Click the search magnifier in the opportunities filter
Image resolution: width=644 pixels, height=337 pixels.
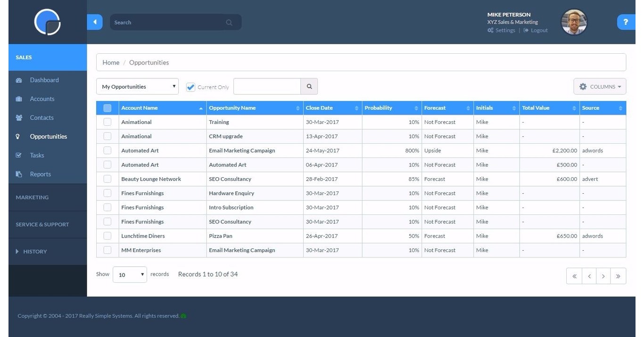click(309, 86)
